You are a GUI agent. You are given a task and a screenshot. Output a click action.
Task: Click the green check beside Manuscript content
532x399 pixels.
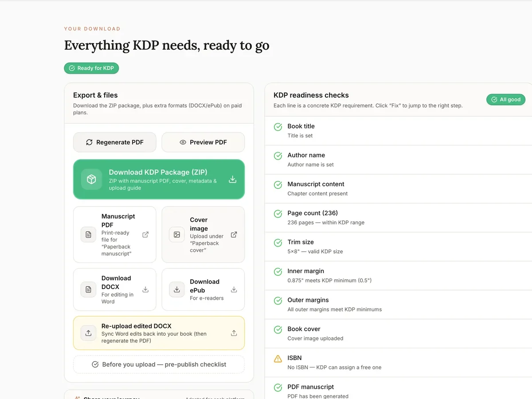(x=278, y=185)
